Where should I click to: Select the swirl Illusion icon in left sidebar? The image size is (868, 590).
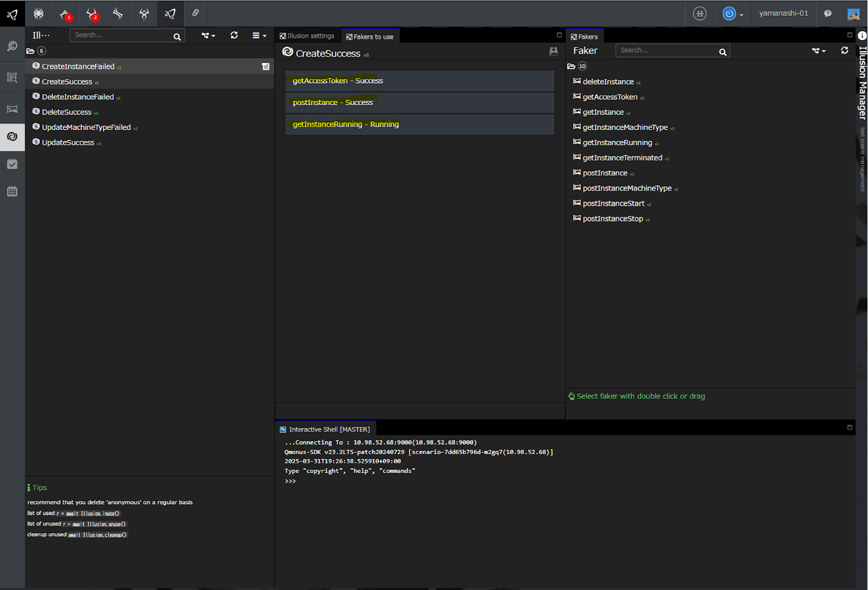tap(12, 137)
